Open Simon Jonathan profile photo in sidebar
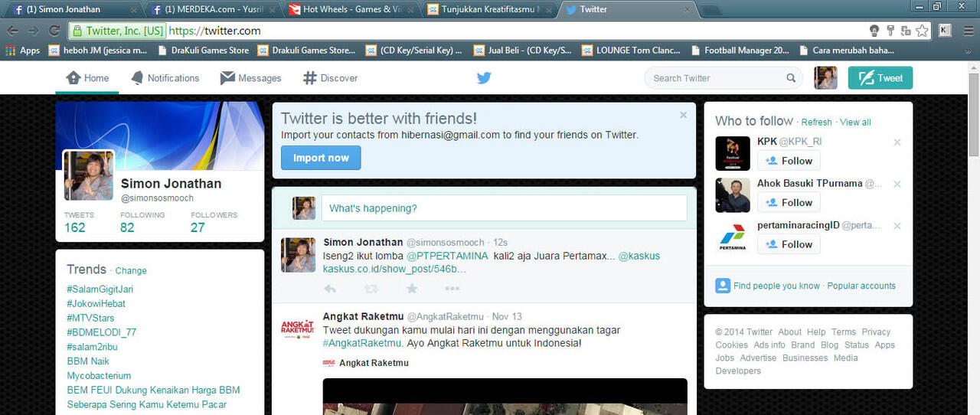980x415 pixels. coord(89,175)
